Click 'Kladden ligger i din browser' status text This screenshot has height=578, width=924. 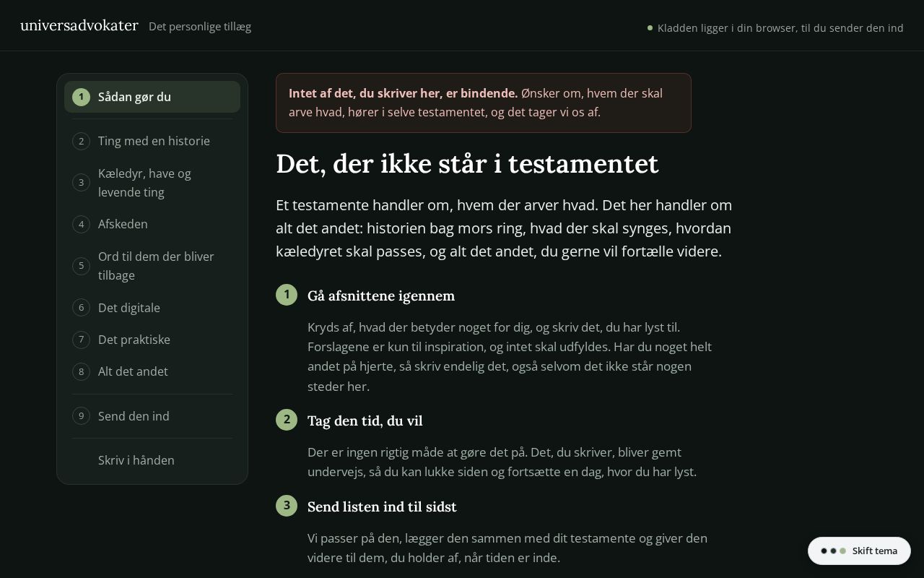click(780, 28)
